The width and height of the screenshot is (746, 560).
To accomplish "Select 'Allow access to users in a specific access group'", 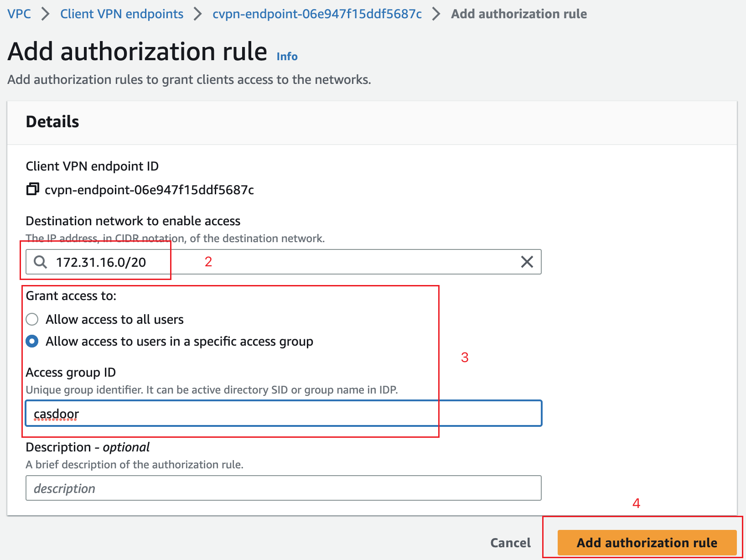I will pyautogui.click(x=32, y=341).
